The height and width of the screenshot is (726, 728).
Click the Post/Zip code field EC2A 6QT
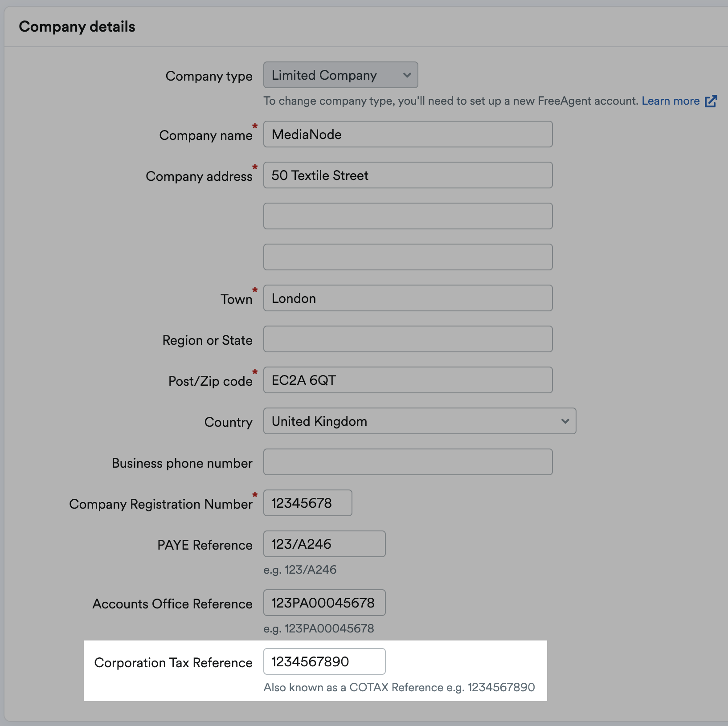408,380
